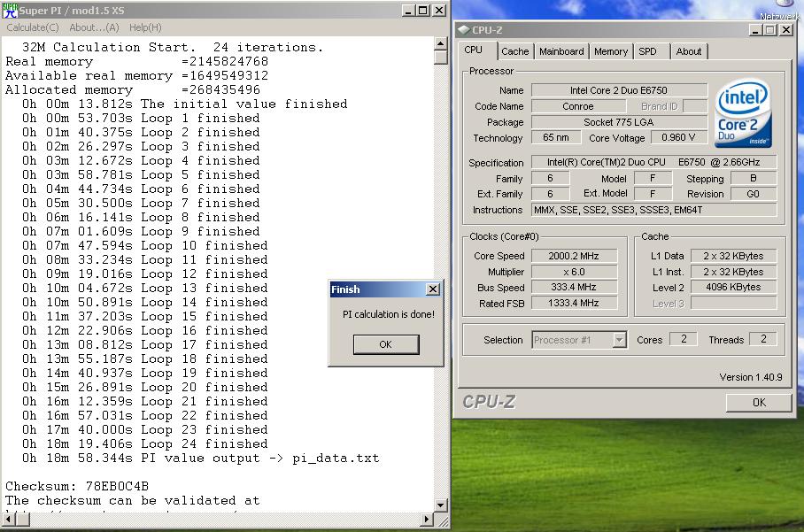Click the Rated FSB value 1333.4 MHz
This screenshot has width=804, height=532.
[x=574, y=303]
